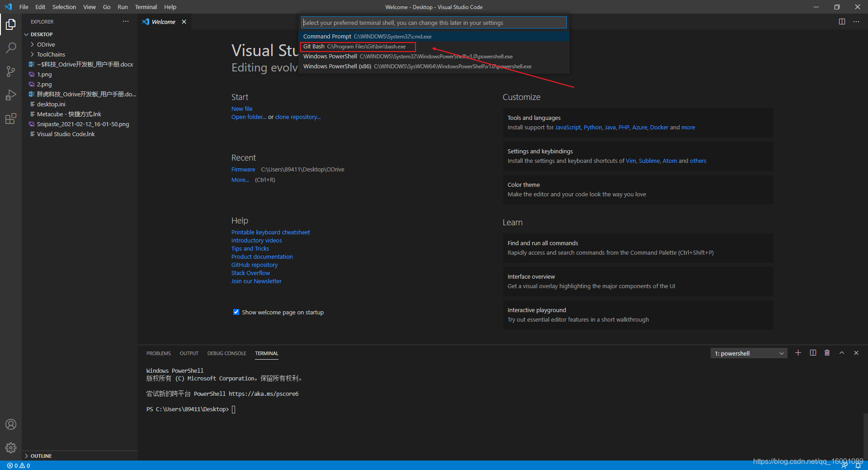Viewport: 868px width, 470px height.
Task: Click the preferred terminal shell input box
Action: [434, 23]
